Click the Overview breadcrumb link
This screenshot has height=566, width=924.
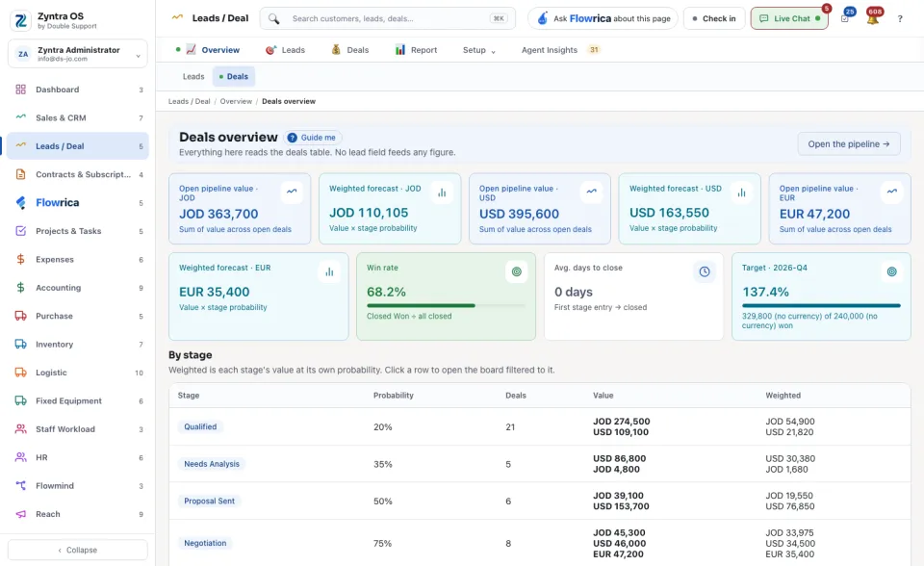pyautogui.click(x=236, y=101)
